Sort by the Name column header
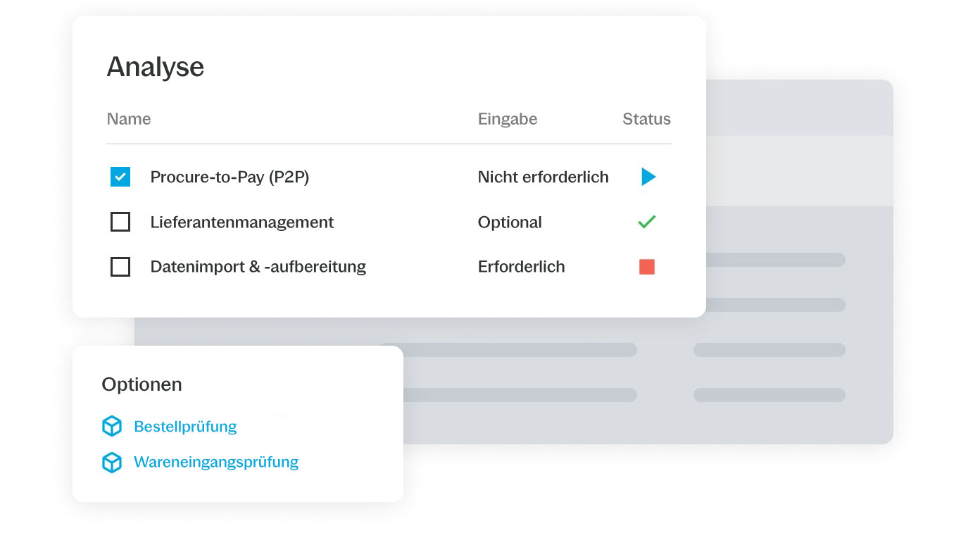The height and width of the screenshot is (552, 980). 129,119
